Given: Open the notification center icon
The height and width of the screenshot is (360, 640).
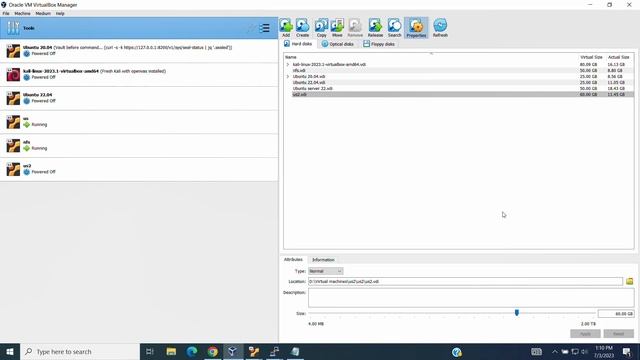Looking at the screenshot, I should coord(627,351).
